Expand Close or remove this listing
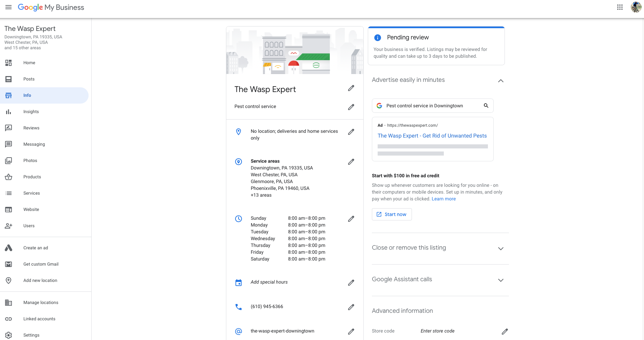The width and height of the screenshot is (644, 340). (500, 248)
